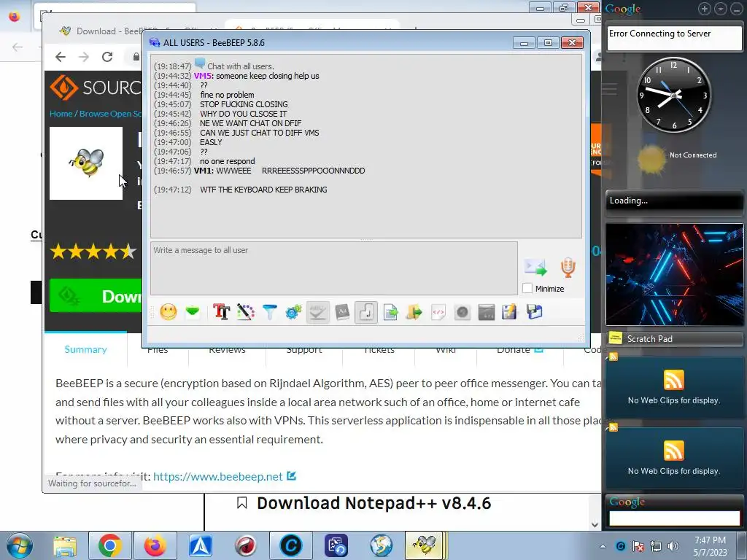Screen dimensions: 747x560
Task: Focus the Google search box in sidebar
Action: click(674, 518)
